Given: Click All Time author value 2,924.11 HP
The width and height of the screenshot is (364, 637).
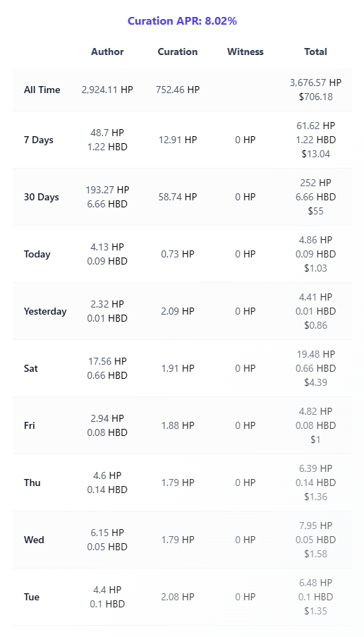Looking at the screenshot, I should (107, 90).
